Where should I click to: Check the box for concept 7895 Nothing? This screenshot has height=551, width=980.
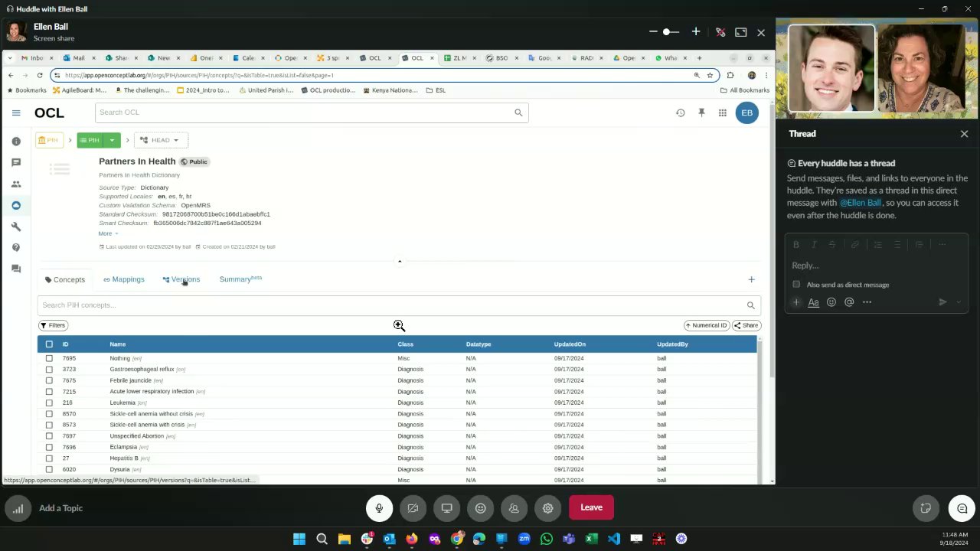[x=49, y=358]
